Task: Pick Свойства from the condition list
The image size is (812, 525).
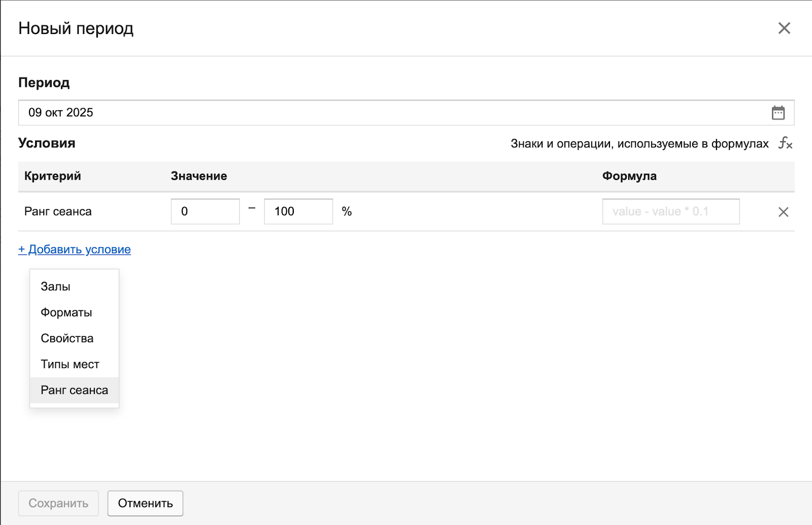Action: click(67, 339)
